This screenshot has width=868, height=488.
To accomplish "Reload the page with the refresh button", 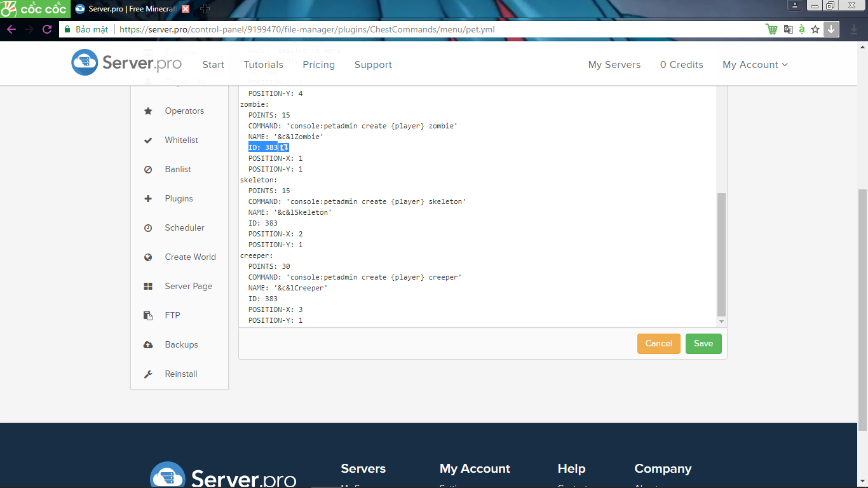I will (x=47, y=29).
